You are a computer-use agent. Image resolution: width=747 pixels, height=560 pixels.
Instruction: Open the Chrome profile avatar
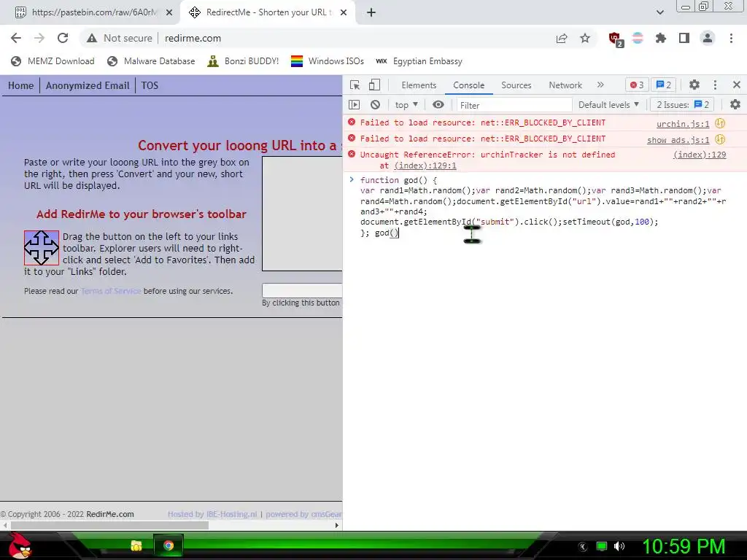point(708,38)
